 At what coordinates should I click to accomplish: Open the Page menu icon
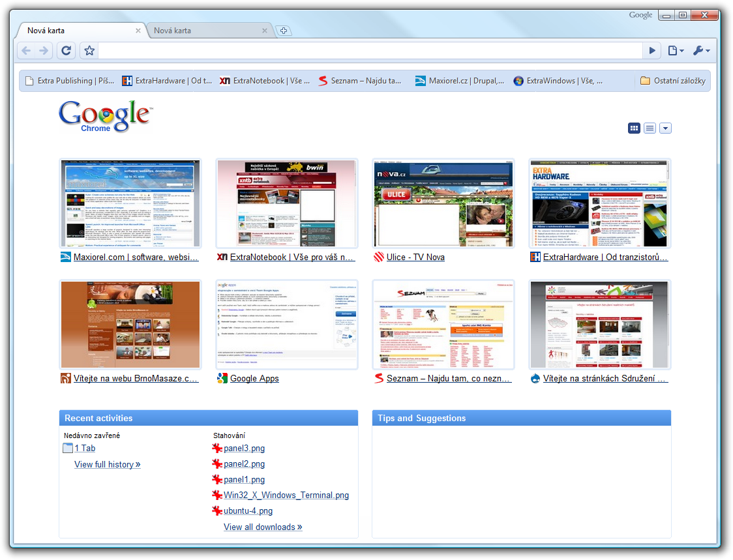[x=676, y=50]
